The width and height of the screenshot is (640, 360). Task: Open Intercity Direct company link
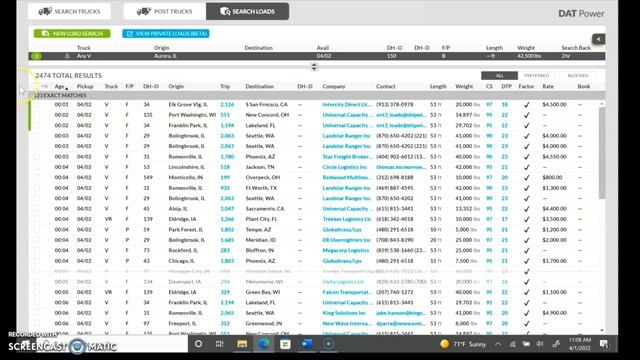tap(347, 104)
